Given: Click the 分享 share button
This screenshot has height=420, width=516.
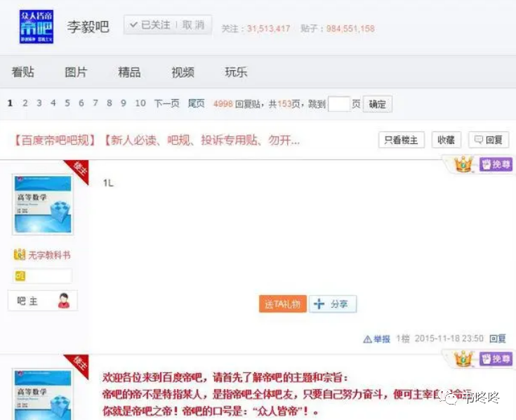Looking at the screenshot, I should point(333,304).
